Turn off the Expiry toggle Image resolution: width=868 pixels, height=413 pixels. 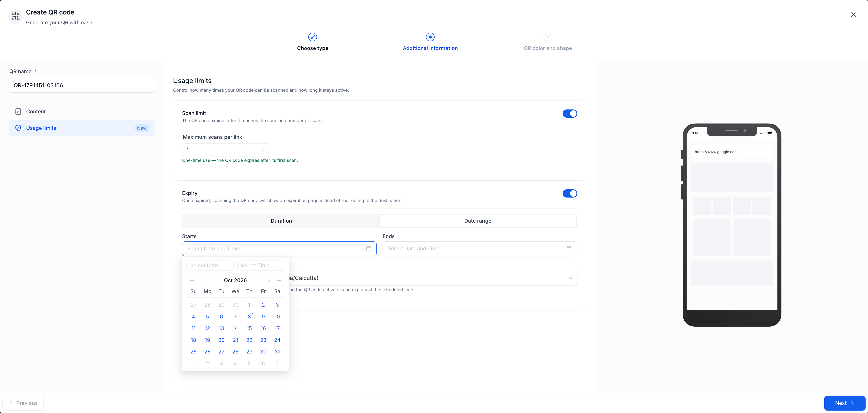pyautogui.click(x=570, y=193)
